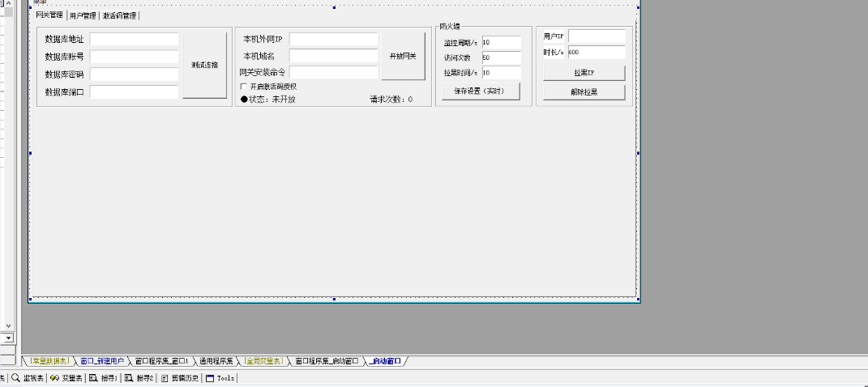Focus the 本机外网IP input field
This screenshot has width=868, height=387.
333,39
